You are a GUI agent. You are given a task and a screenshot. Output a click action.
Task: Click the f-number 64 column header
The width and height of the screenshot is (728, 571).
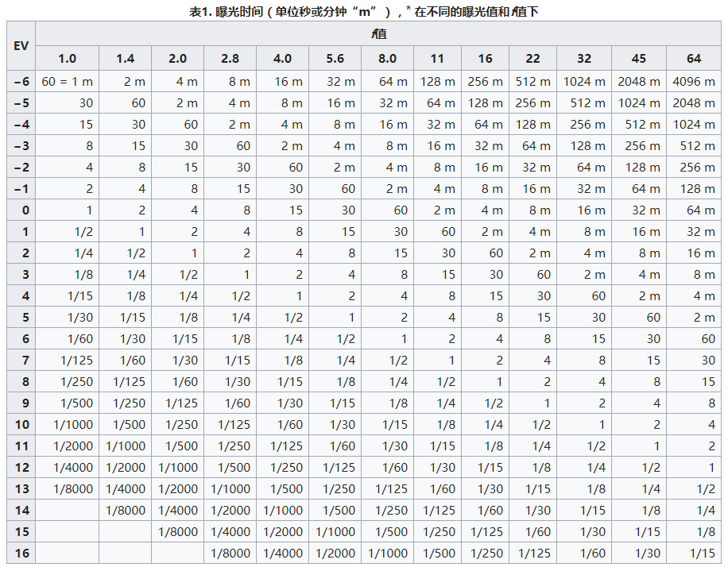point(694,59)
